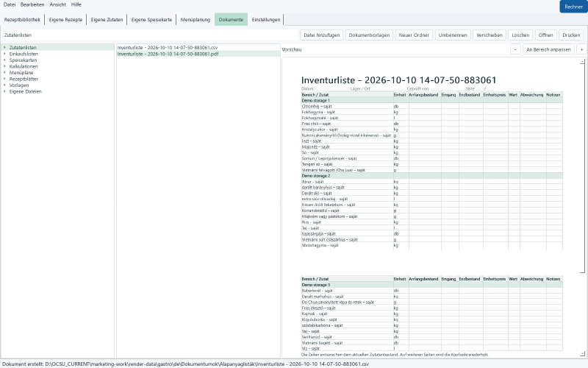Switch to the Menüplanung tab
588x368 pixels.
pyautogui.click(x=195, y=20)
